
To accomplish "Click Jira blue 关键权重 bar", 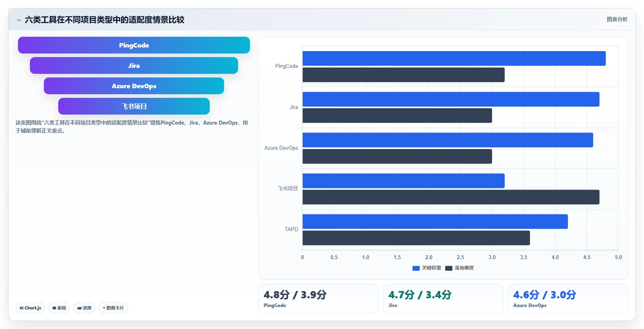I will [x=451, y=99].
